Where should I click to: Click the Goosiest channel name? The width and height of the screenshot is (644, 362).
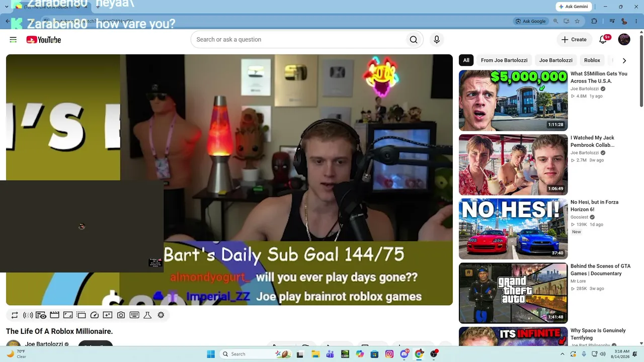click(579, 217)
